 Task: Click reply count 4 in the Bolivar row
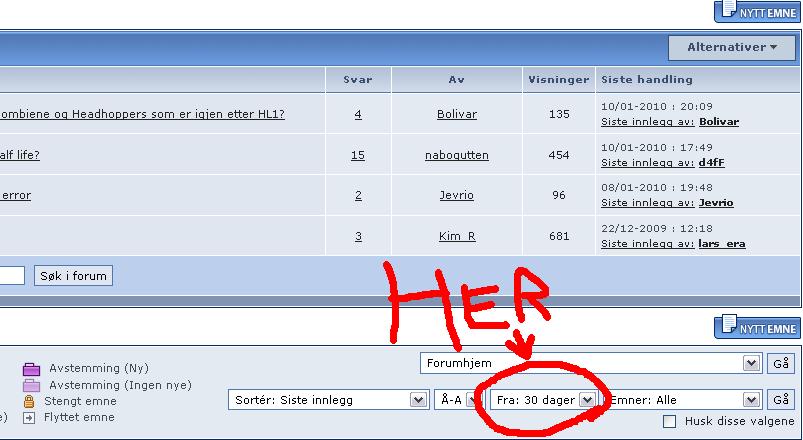click(358, 114)
